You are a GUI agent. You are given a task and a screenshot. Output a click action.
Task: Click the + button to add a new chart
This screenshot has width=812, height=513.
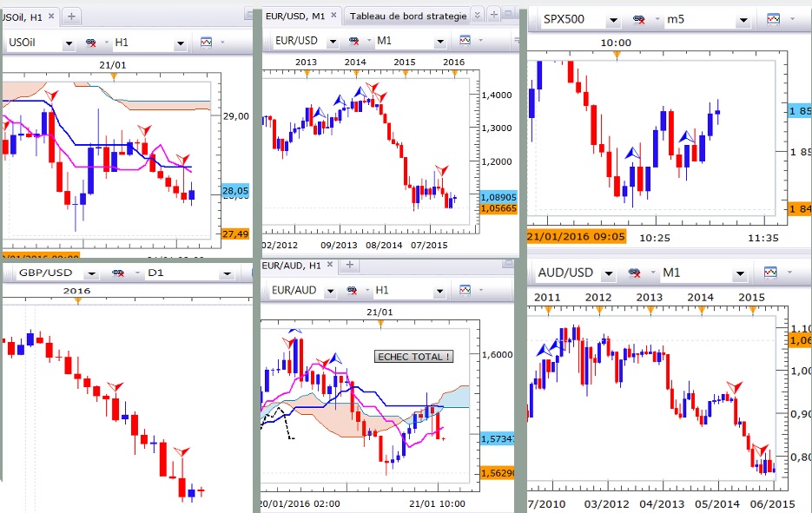pyautogui.click(x=493, y=13)
